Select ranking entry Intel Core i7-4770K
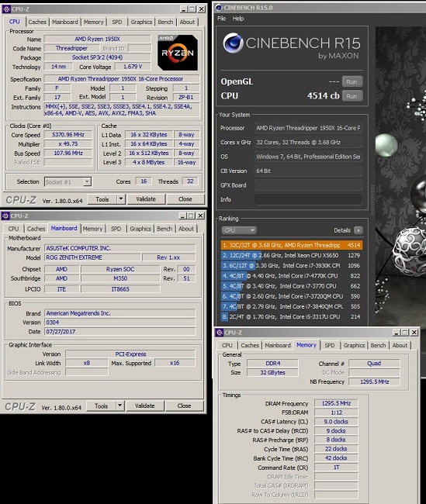 [292, 276]
